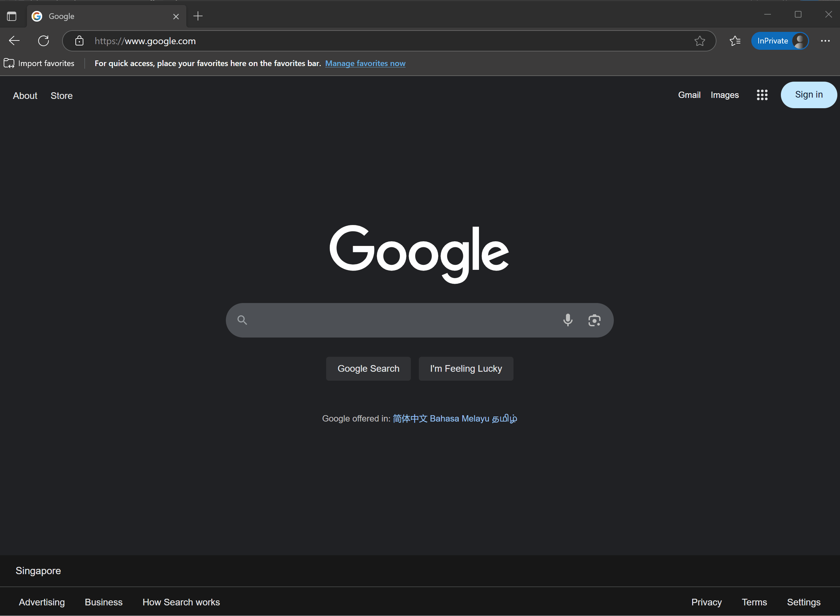Switch Google to 简体中文
Screen dimensions: 840x616
[x=410, y=419]
